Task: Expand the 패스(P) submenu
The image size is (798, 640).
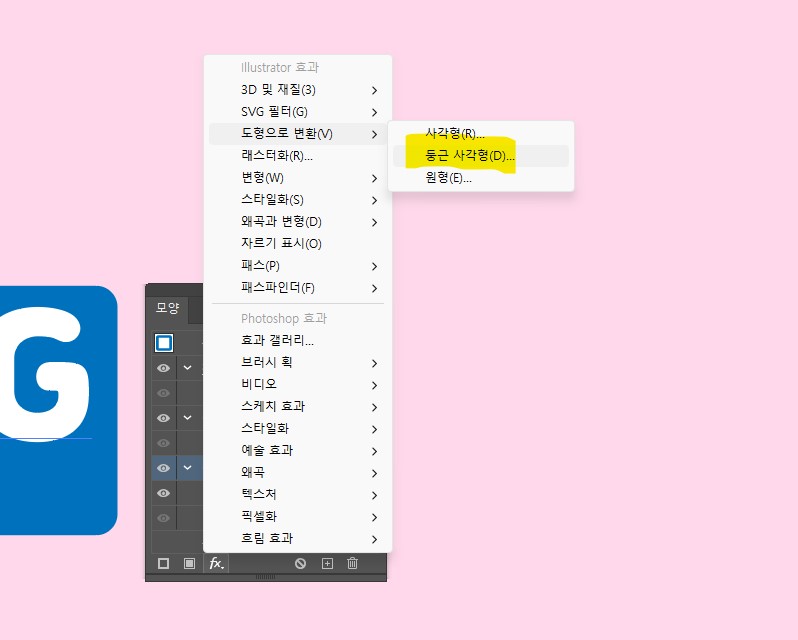Action: (298, 266)
